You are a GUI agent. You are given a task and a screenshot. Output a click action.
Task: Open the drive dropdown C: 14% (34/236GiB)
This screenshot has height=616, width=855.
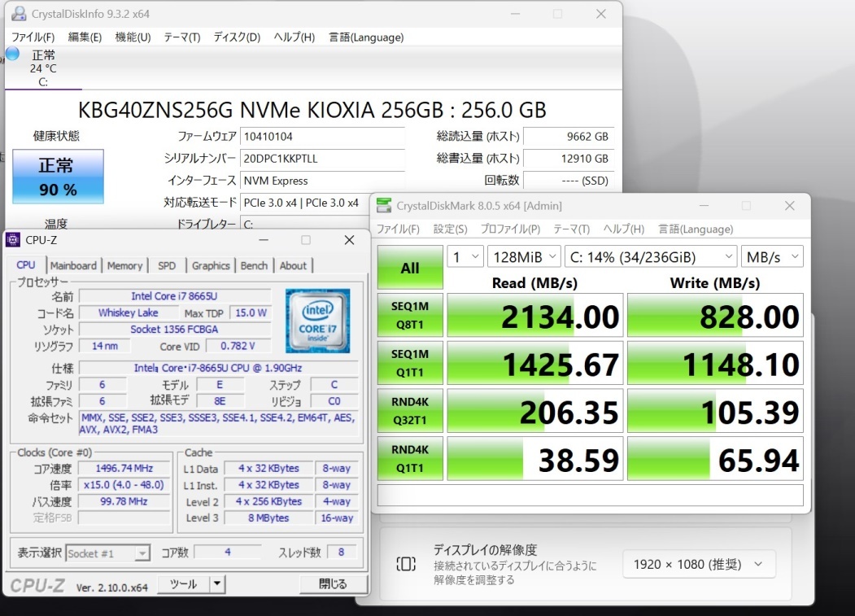click(x=651, y=257)
